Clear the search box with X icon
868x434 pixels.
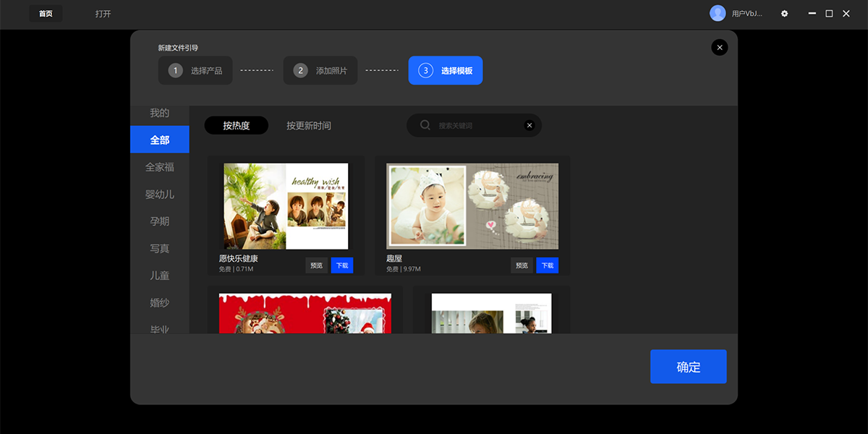[529, 126]
